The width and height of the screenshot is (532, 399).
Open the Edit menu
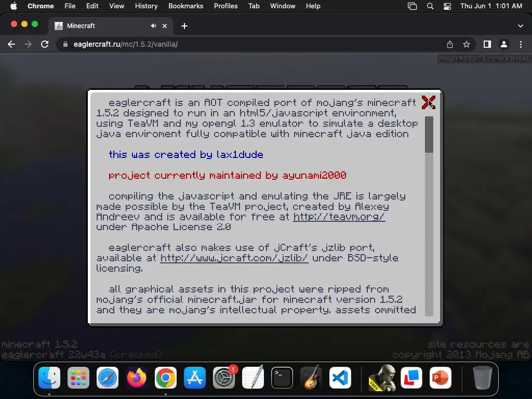coord(92,6)
